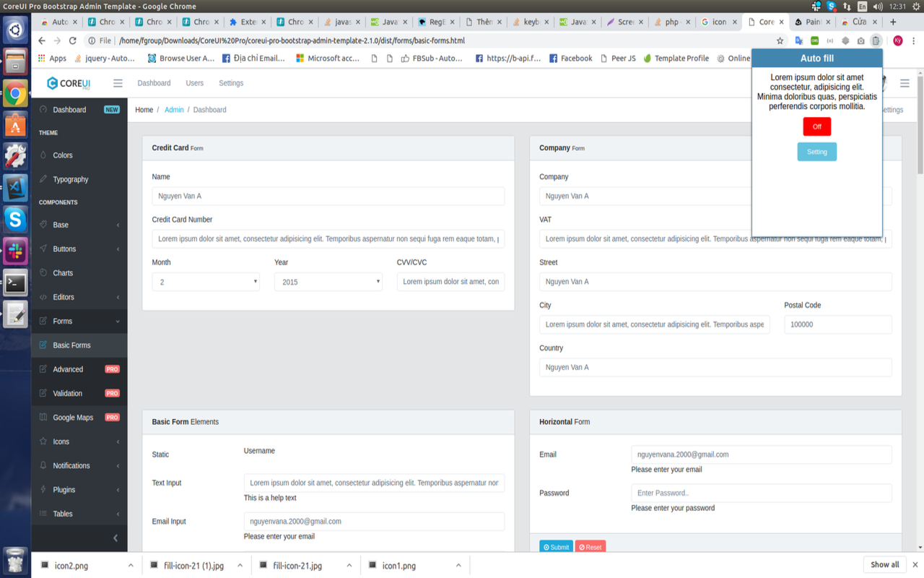The width and height of the screenshot is (924, 578).
Task: Open the Apps bookmarks shortcut
Action: click(52, 58)
